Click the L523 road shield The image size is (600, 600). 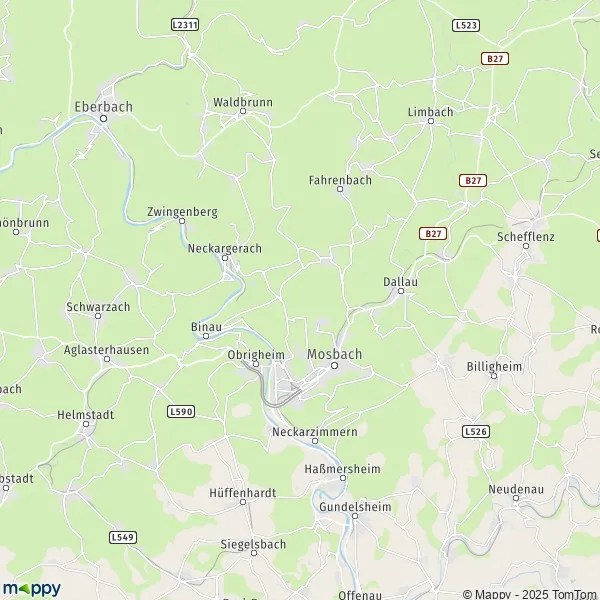click(466, 25)
